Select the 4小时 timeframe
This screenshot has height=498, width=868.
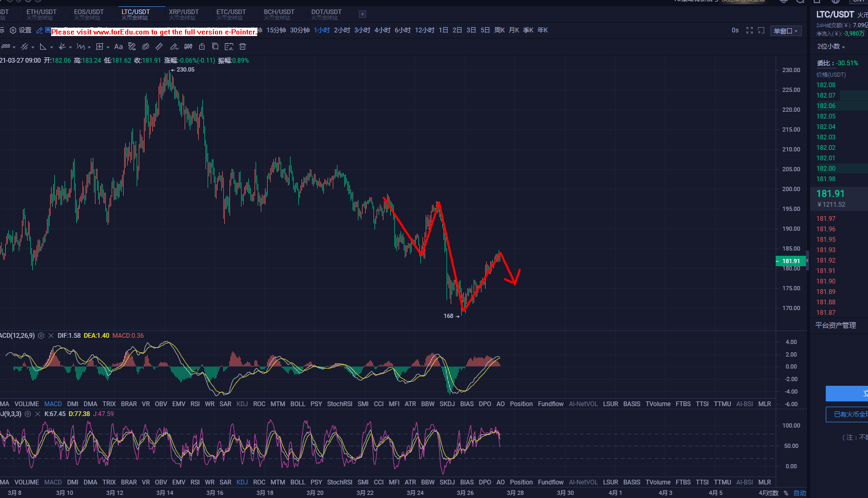pos(382,30)
